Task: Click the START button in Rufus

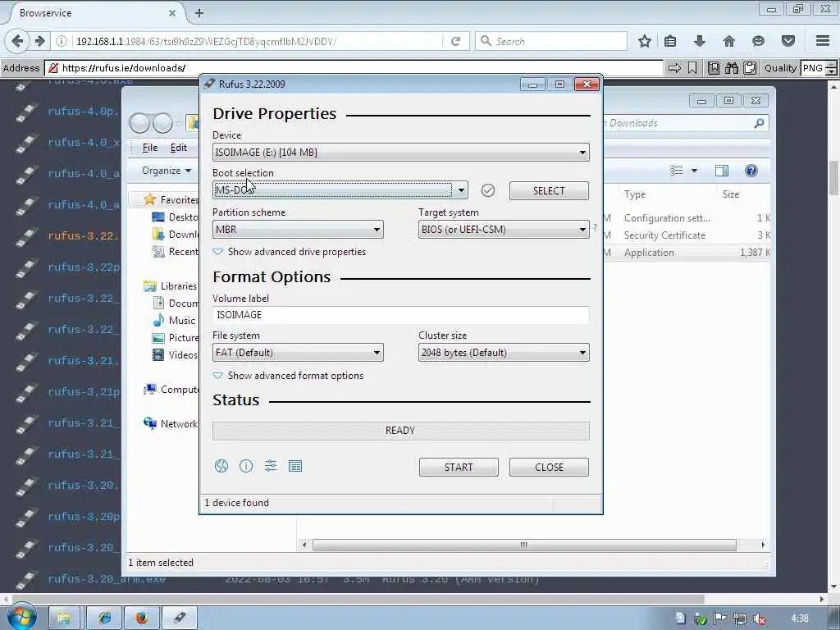Action: coord(459,467)
